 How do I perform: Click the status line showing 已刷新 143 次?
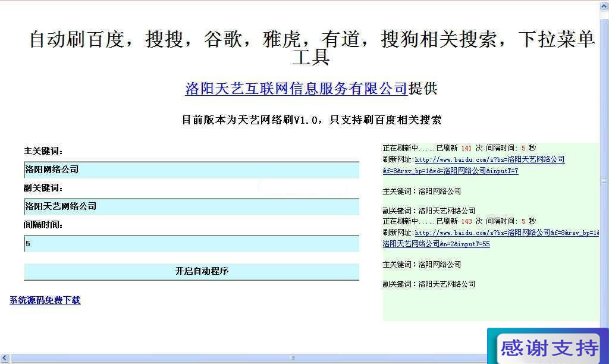pos(459,221)
